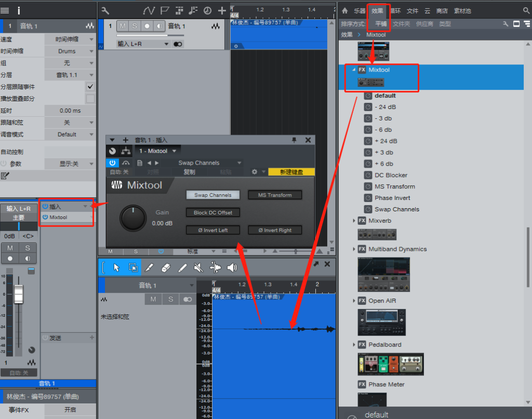The image size is (532, 419).
Task: Load the previous Mixtool preset arrow
Action: 149,163
